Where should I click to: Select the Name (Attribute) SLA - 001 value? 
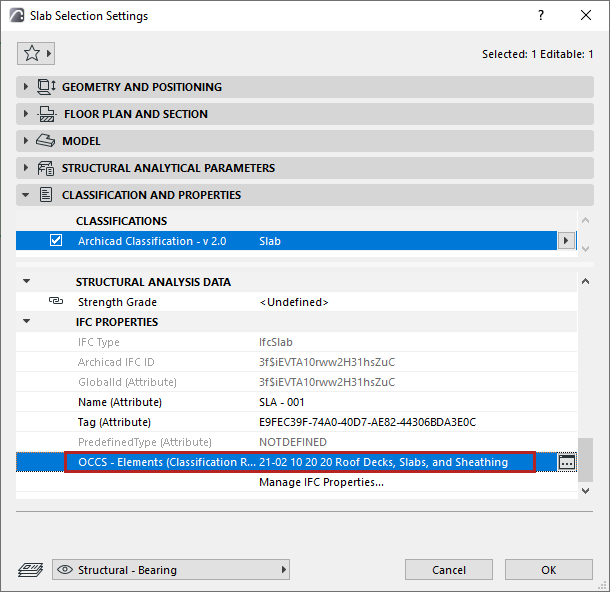click(x=282, y=402)
